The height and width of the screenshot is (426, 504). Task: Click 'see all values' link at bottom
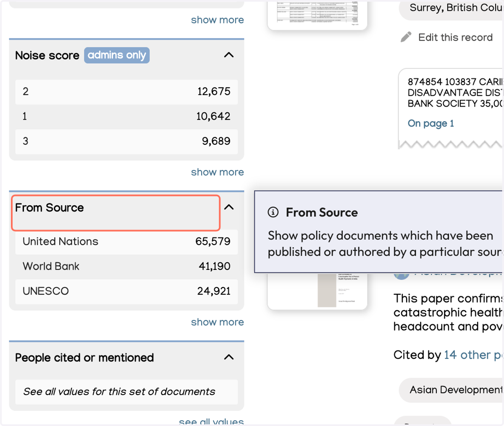[x=211, y=421]
